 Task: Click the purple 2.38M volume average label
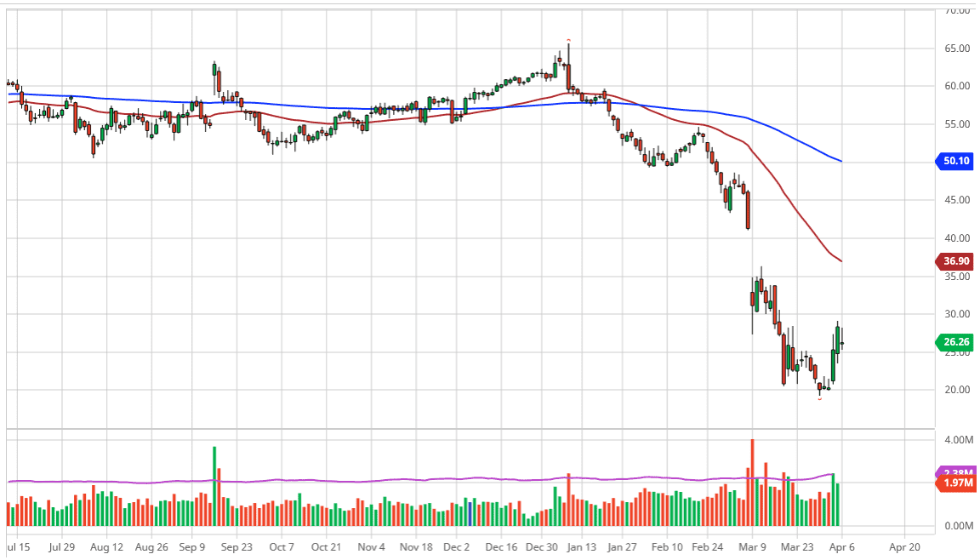958,472
